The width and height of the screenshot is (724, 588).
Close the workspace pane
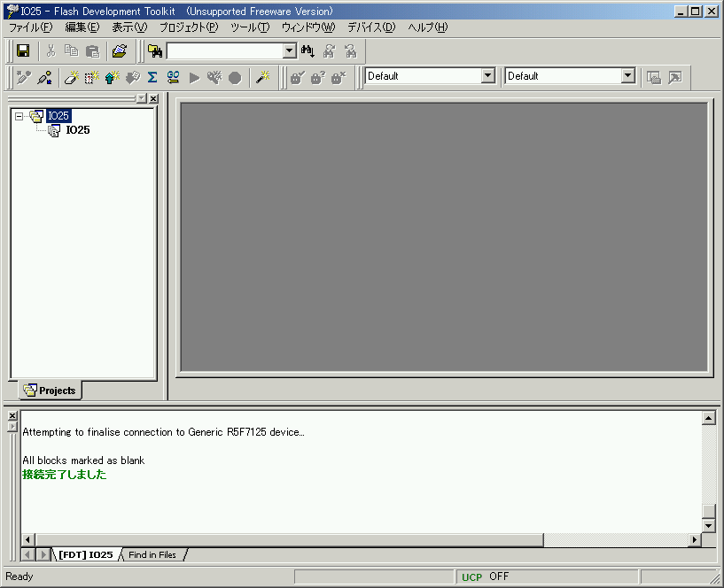[x=153, y=98]
